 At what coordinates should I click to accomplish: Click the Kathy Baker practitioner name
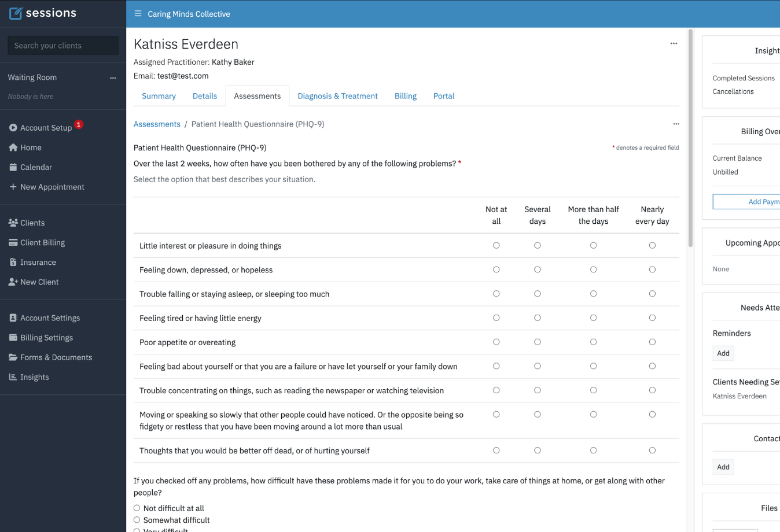coord(233,62)
